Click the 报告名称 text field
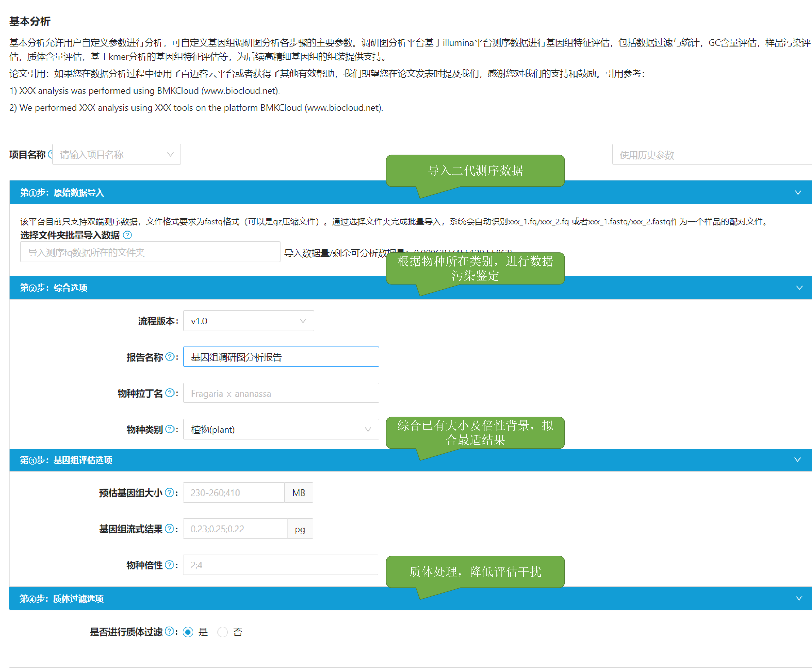 (281, 357)
